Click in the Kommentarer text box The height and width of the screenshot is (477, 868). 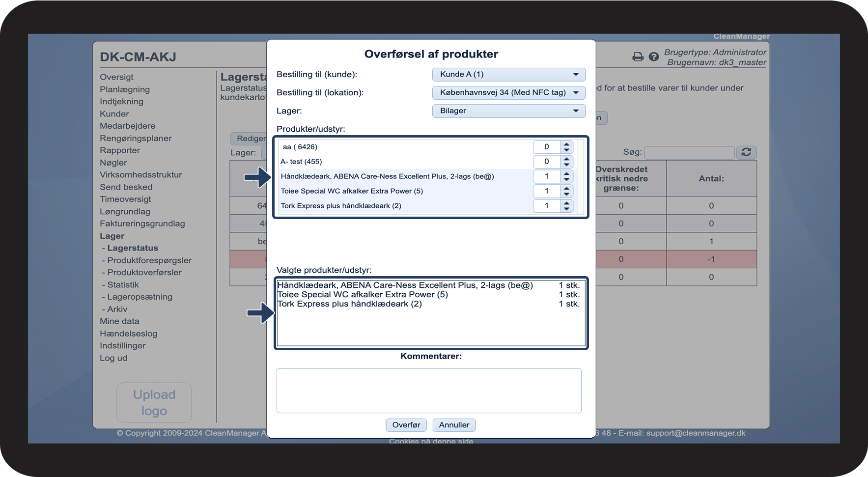429,391
